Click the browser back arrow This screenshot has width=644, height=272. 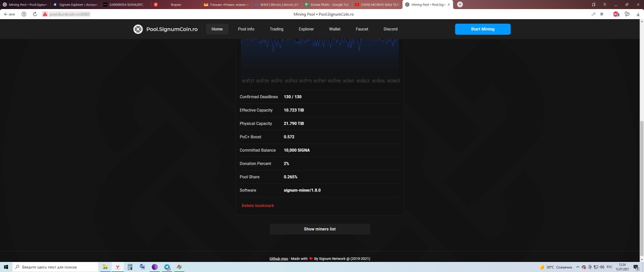[x=6, y=14]
